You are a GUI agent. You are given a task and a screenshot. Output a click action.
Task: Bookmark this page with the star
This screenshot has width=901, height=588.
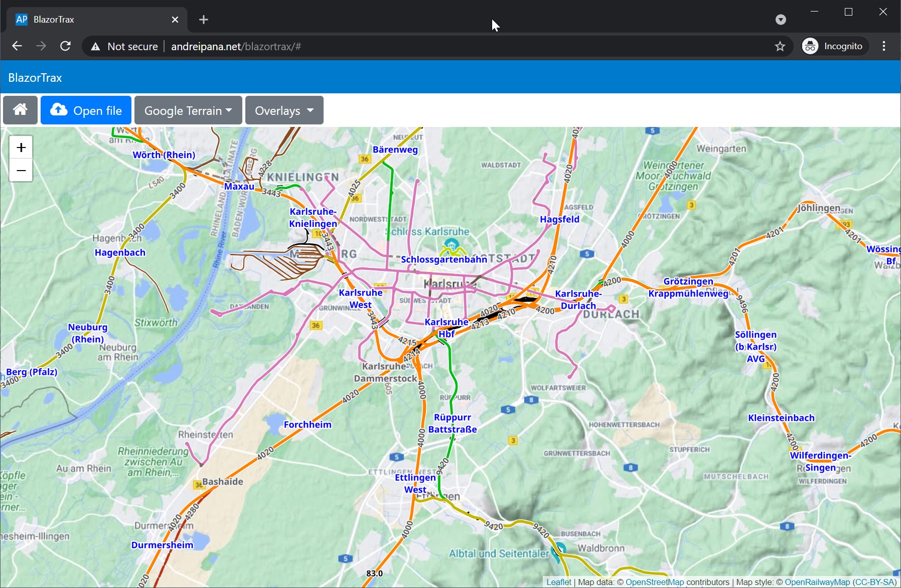tap(780, 46)
